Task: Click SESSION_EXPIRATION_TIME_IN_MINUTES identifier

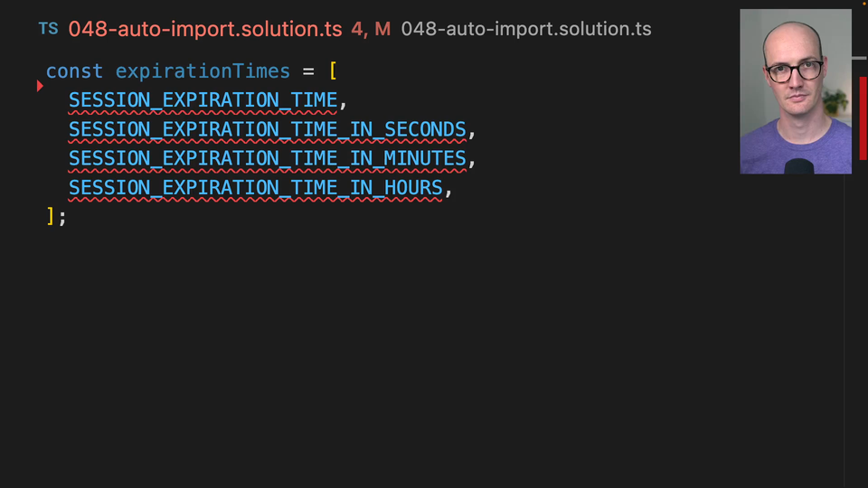Action: [268, 158]
